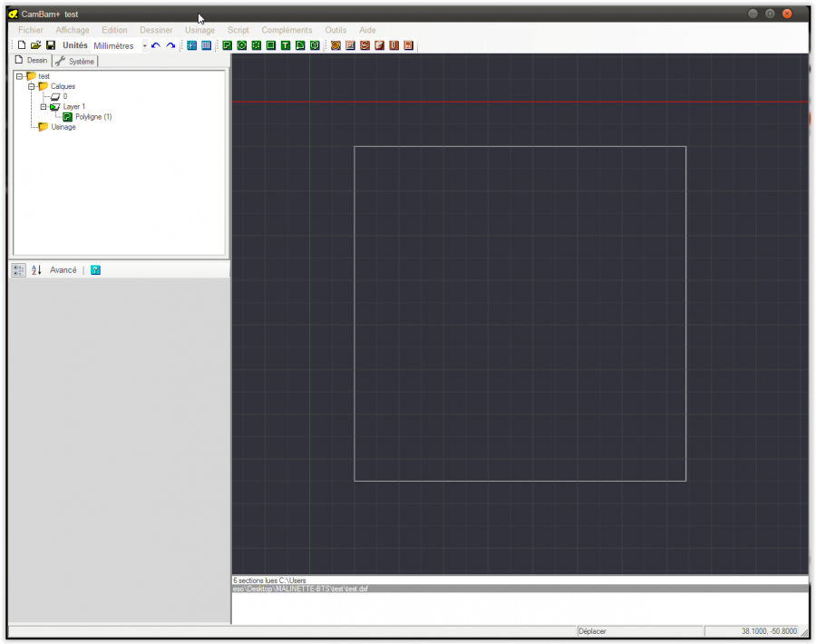Image resolution: width=816 pixels, height=644 pixels.
Task: Click the Unités label in toolbar
Action: (x=75, y=45)
